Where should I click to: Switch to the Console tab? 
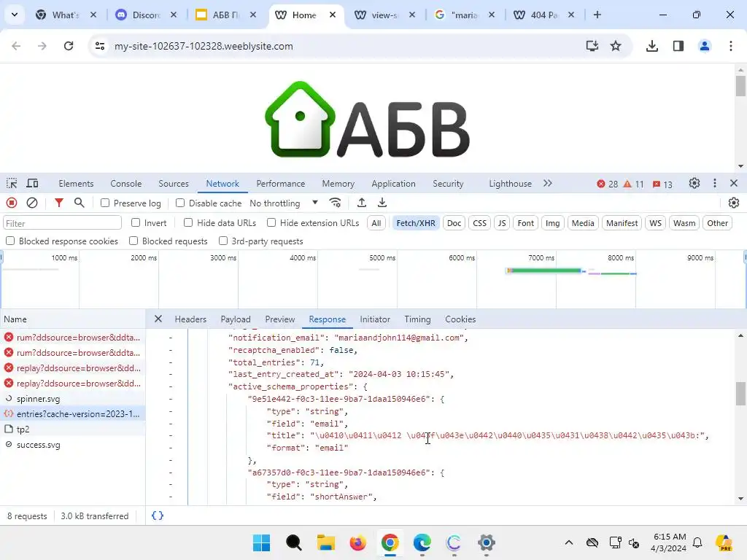[125, 183]
